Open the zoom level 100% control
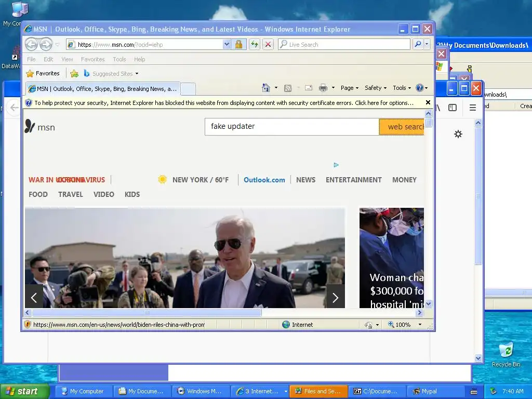The image size is (532, 399). 404,325
